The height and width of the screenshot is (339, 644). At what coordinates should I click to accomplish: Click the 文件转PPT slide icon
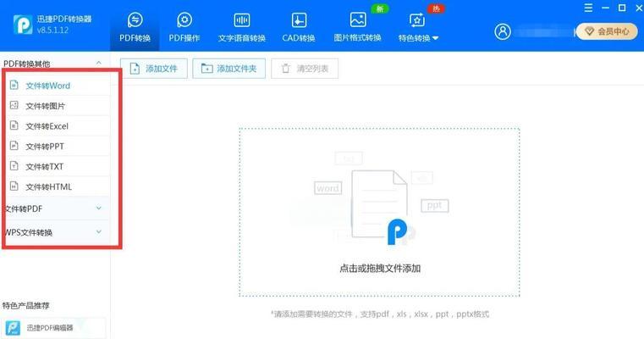point(14,146)
